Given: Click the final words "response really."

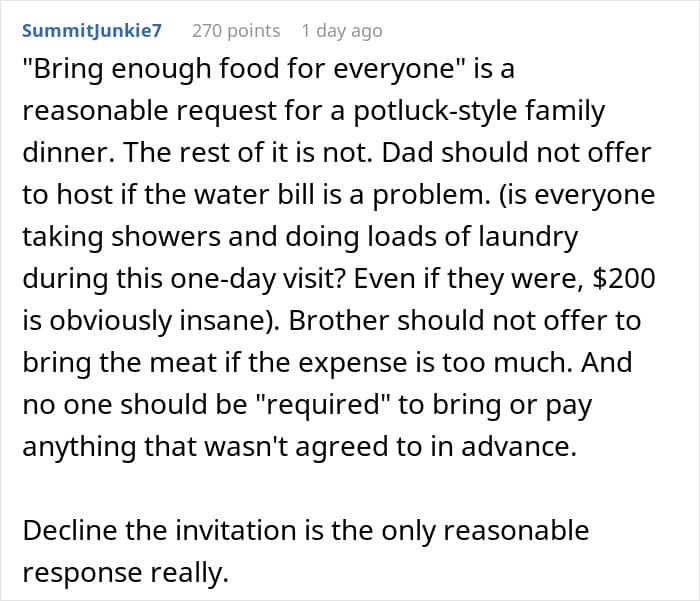Looking at the screenshot, I should [x=126, y=571].
